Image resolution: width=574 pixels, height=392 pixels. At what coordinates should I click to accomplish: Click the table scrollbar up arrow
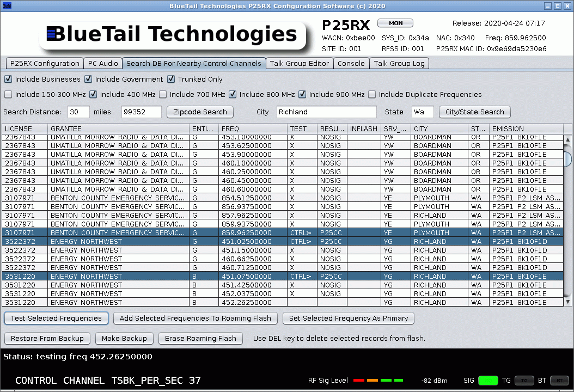click(x=568, y=139)
